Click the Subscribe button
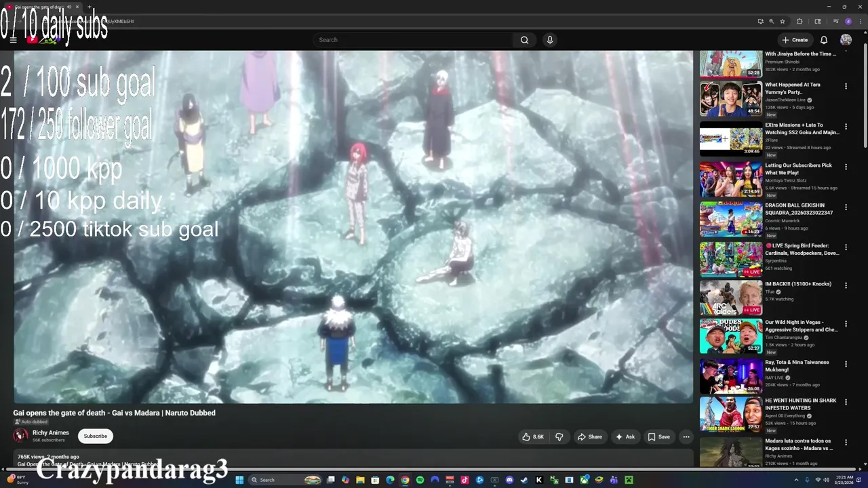This screenshot has width=868, height=488. pos(95,436)
